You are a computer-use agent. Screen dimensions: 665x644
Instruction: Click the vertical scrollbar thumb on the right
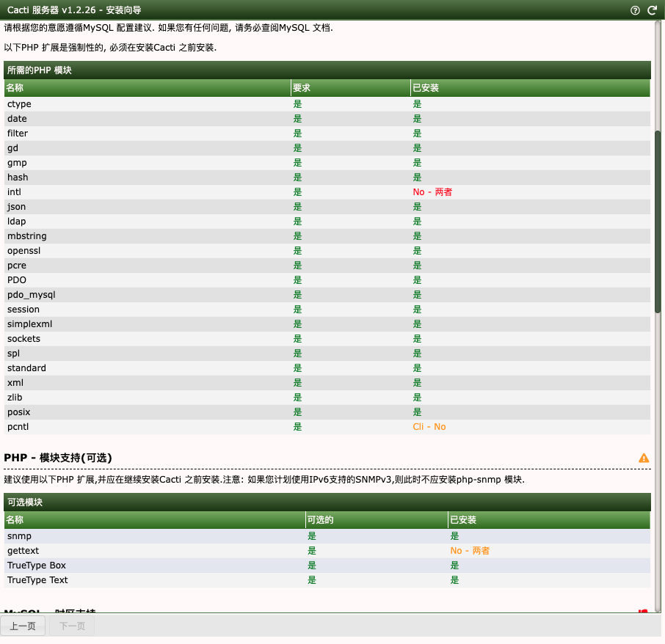pyautogui.click(x=658, y=222)
